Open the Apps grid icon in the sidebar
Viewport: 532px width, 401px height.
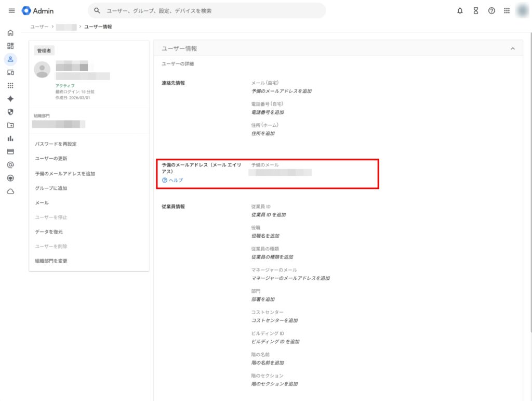[x=9, y=86]
